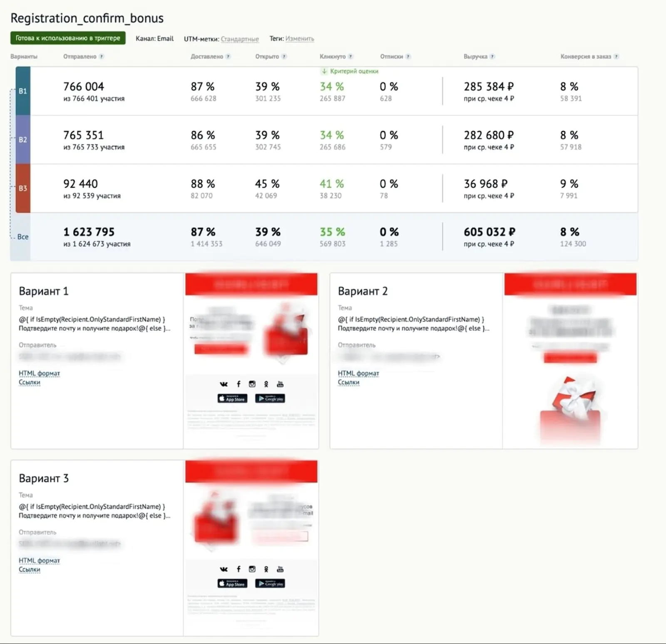Click the Вариант 2 subject template text
This screenshot has height=644, width=666.
click(x=414, y=324)
